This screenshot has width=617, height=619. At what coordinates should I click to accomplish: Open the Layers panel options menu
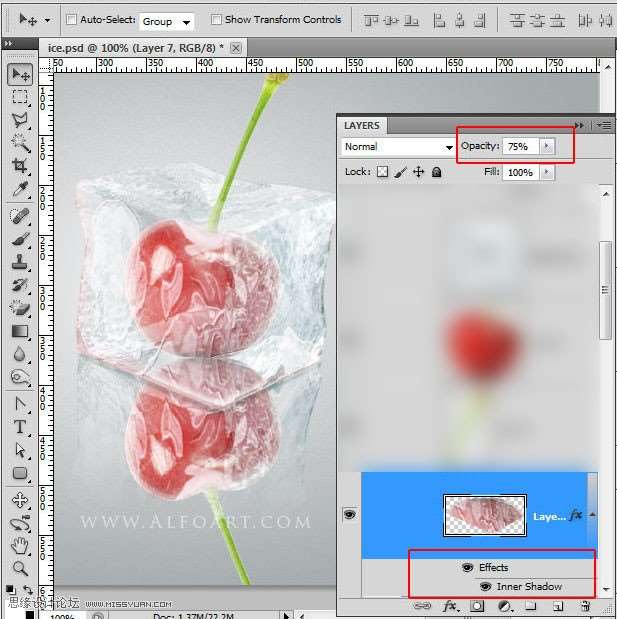point(604,126)
